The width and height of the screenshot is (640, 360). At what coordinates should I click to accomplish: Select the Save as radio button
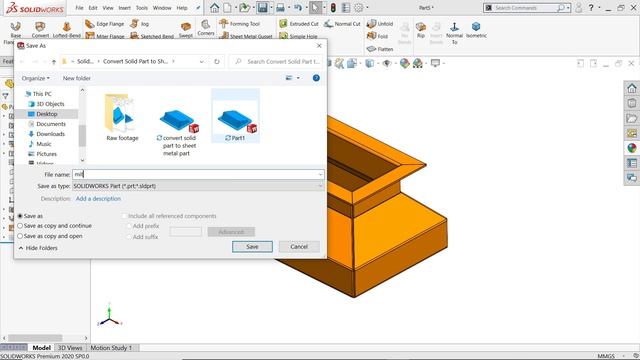pyautogui.click(x=20, y=216)
